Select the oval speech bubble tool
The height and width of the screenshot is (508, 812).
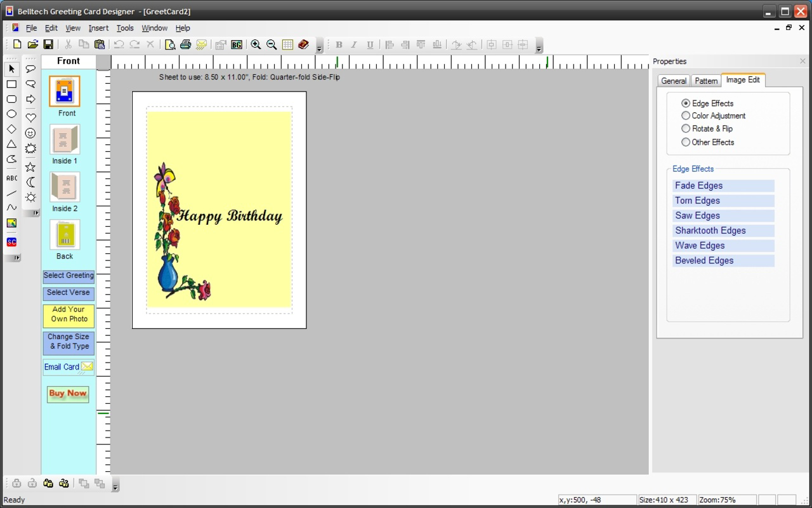coord(30,69)
